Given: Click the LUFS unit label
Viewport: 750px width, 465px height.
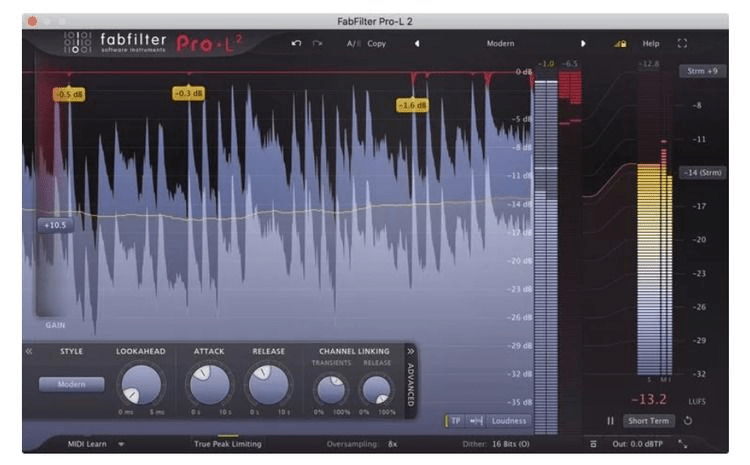Looking at the screenshot, I should pyautogui.click(x=697, y=401).
